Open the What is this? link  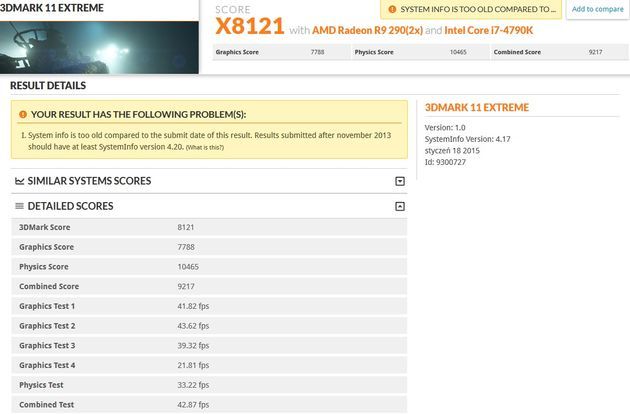pyautogui.click(x=205, y=148)
